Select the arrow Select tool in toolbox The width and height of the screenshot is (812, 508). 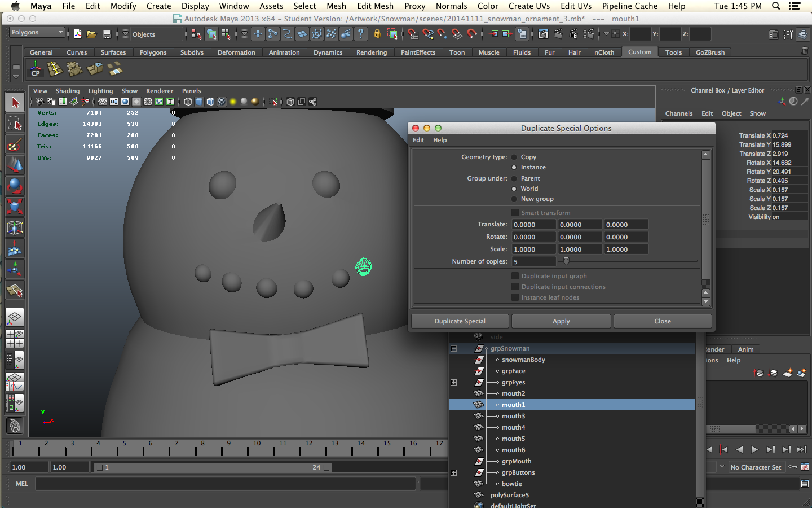click(x=15, y=103)
